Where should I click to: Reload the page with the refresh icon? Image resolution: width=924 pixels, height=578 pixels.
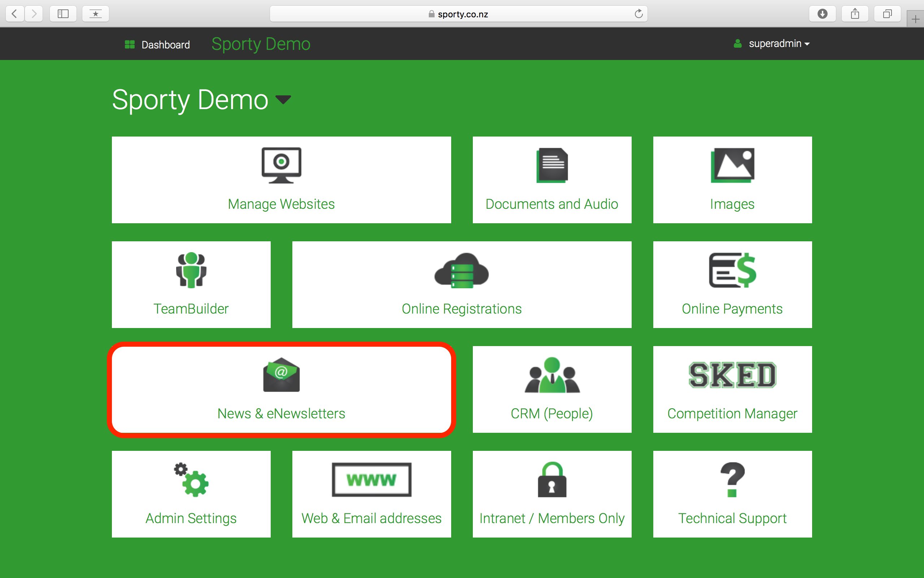tap(638, 14)
